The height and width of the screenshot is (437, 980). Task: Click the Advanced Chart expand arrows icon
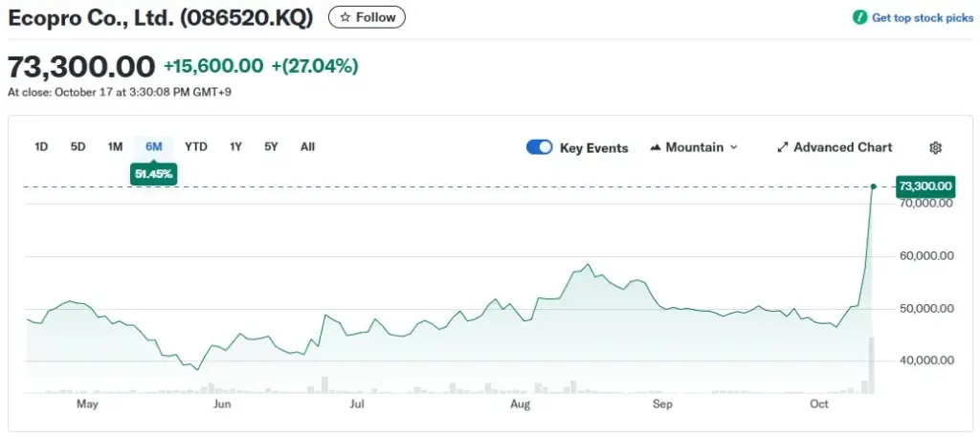[782, 147]
